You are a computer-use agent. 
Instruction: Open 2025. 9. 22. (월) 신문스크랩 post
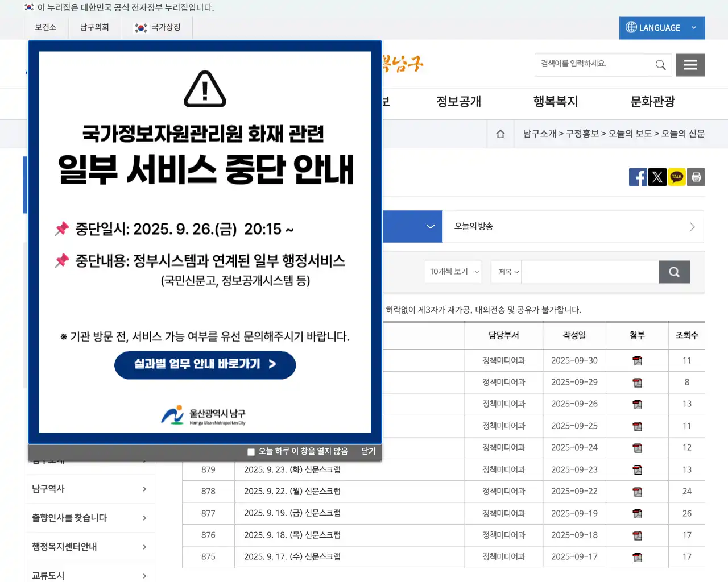[292, 491]
